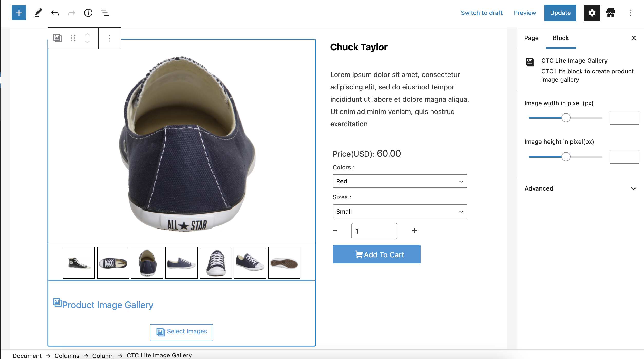
Task: Click the Preview link
Action: 525,13
